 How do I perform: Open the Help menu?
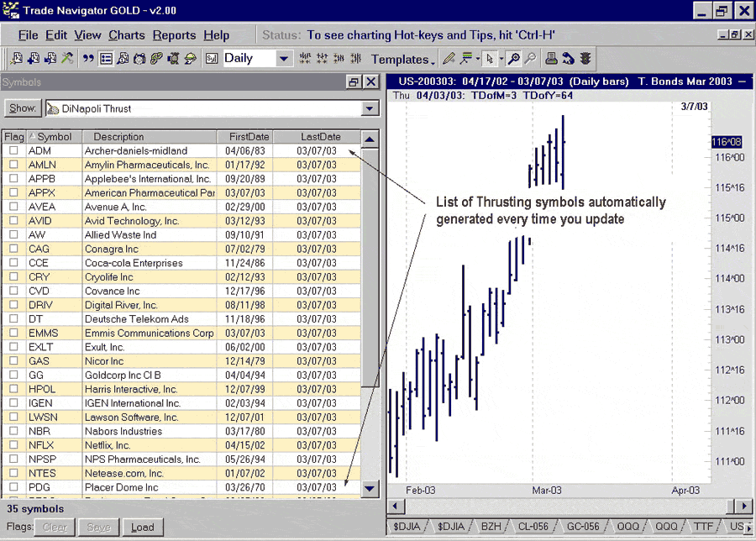[x=216, y=35]
